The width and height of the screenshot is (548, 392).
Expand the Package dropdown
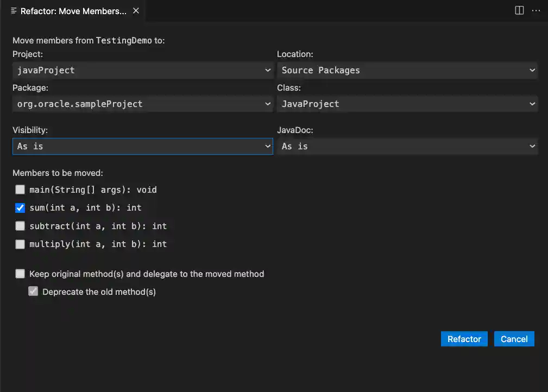[142, 104]
